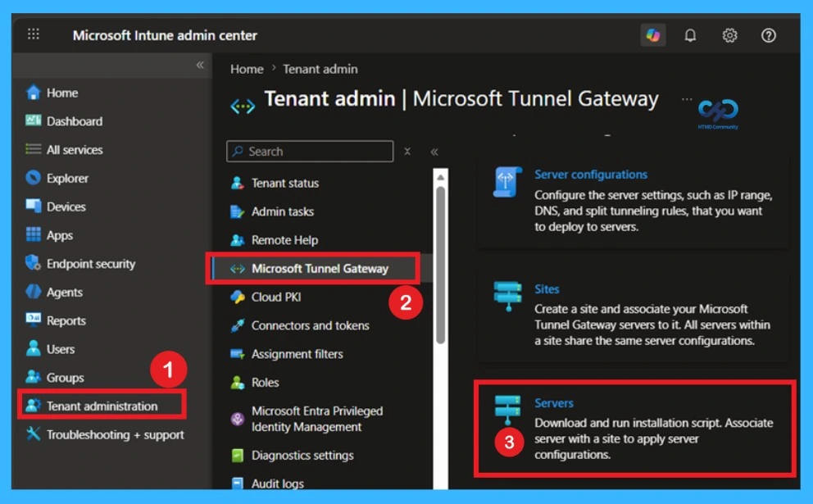Click the Servers card icon
813x504 pixels.
pos(507,410)
